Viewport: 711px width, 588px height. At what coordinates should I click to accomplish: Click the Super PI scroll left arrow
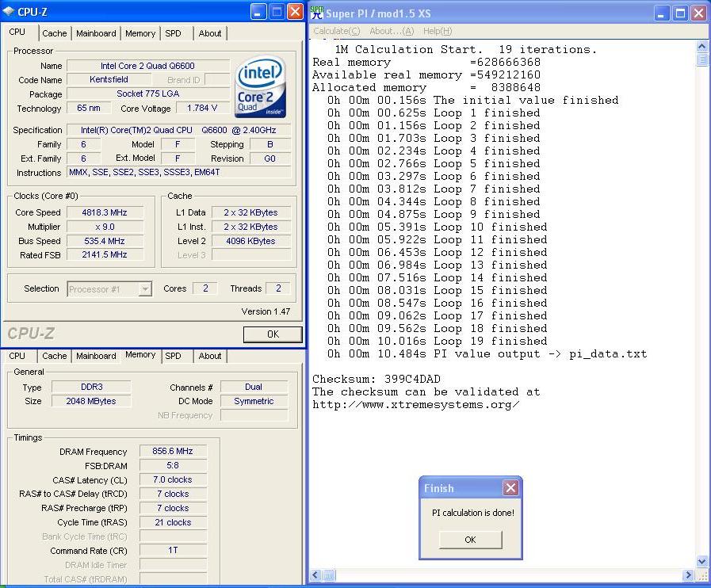[316, 575]
